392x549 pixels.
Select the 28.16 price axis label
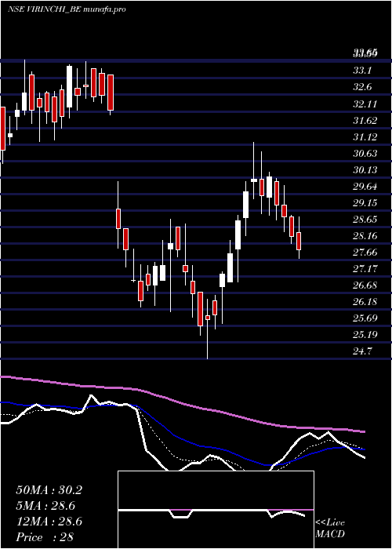click(x=365, y=235)
